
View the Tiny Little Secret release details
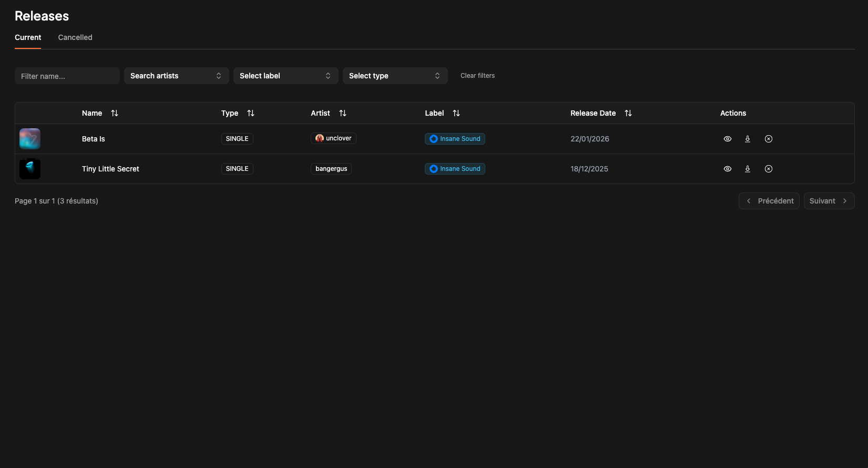coord(728,169)
